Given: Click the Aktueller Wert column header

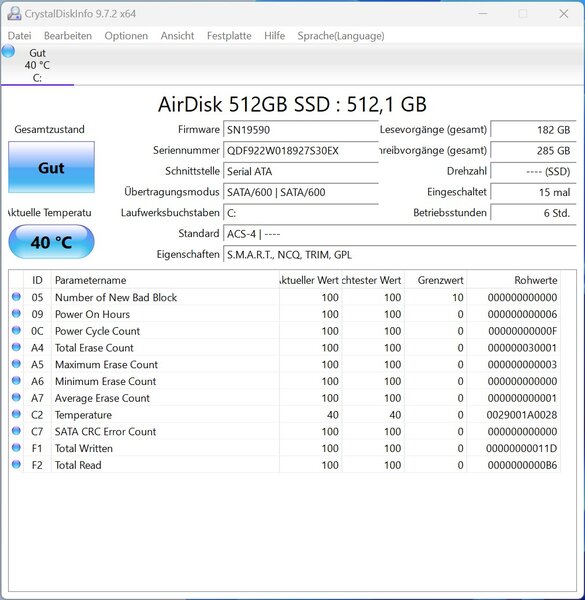Looking at the screenshot, I should pyautogui.click(x=310, y=280).
